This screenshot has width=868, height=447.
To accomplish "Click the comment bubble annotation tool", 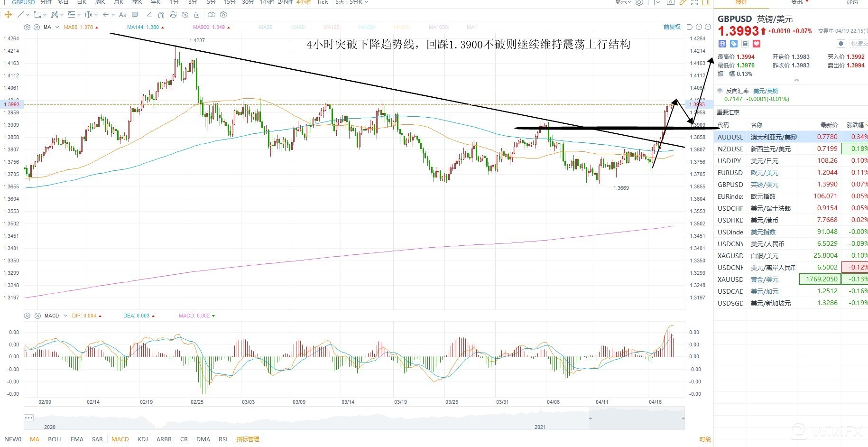I will [135, 15].
